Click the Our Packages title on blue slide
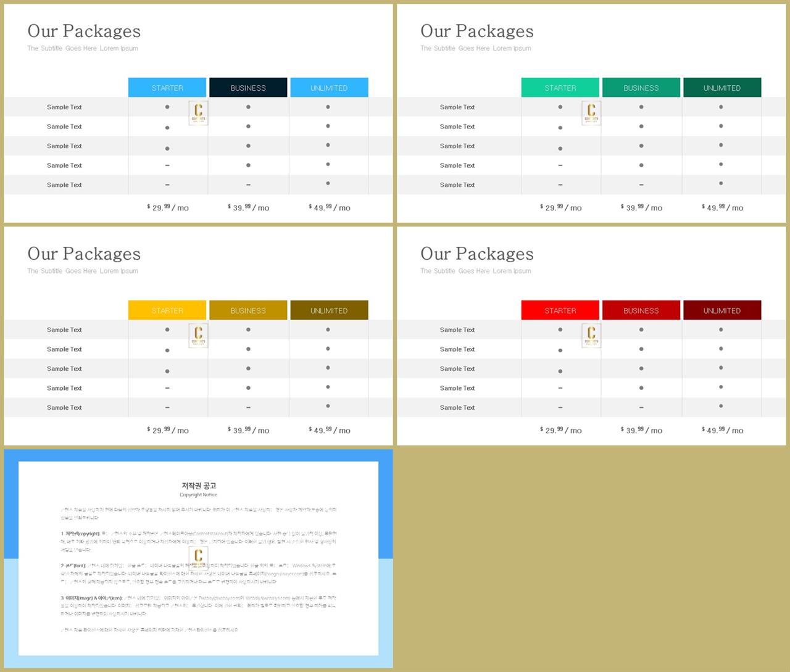 click(84, 31)
